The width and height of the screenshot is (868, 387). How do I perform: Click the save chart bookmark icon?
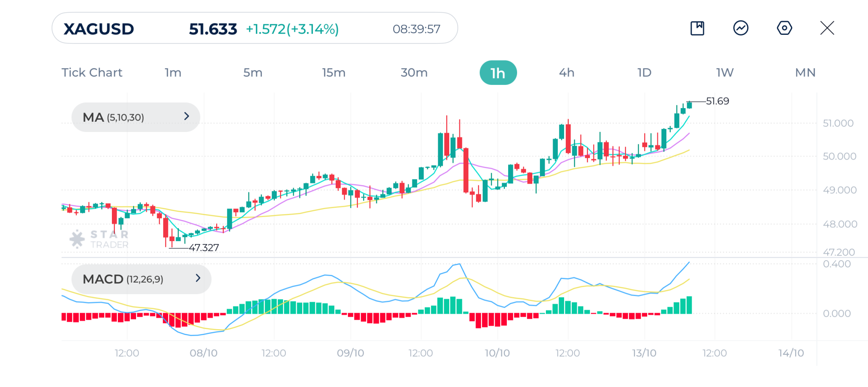coord(697,28)
